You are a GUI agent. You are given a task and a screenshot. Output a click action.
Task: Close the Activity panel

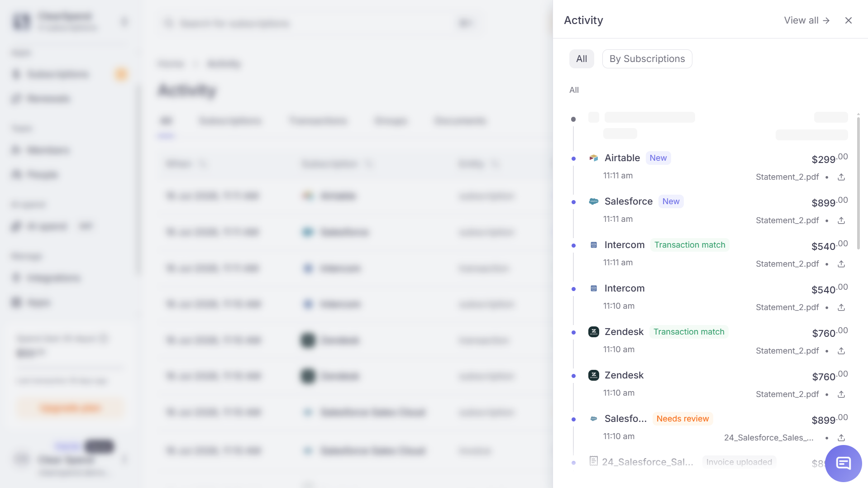pyautogui.click(x=849, y=20)
